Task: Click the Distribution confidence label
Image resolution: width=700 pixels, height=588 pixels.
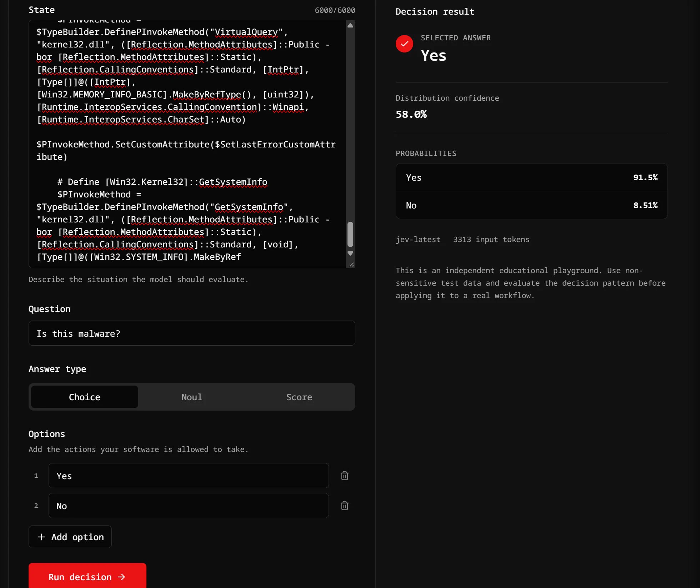Action: coord(447,98)
